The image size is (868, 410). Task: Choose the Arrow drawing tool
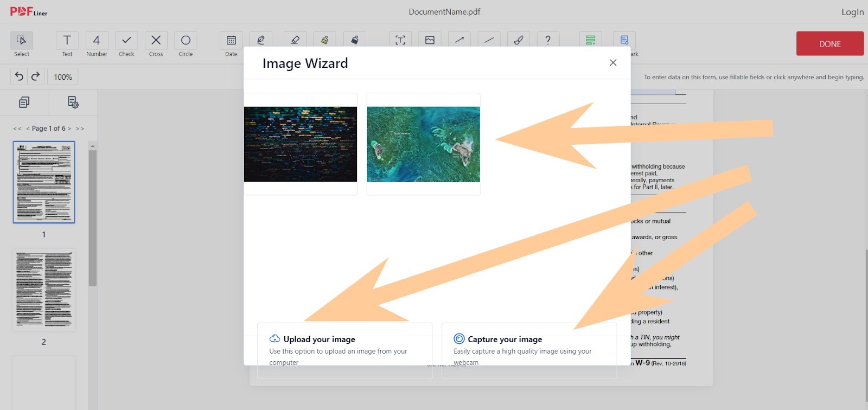coord(459,40)
